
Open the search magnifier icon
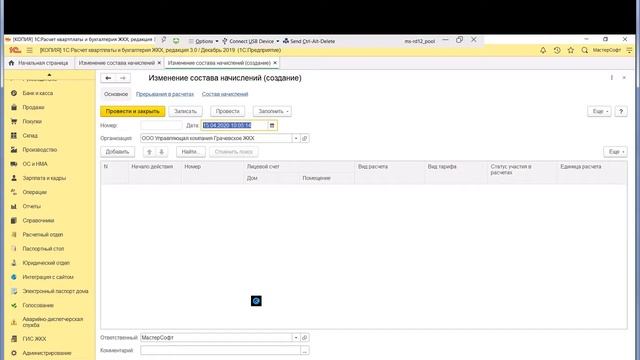pyautogui.click(x=584, y=50)
